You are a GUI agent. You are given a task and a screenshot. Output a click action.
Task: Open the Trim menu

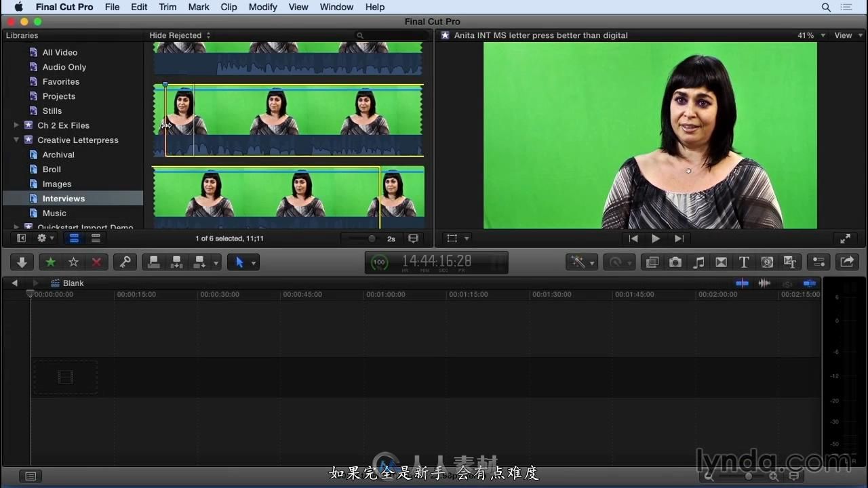167,7
